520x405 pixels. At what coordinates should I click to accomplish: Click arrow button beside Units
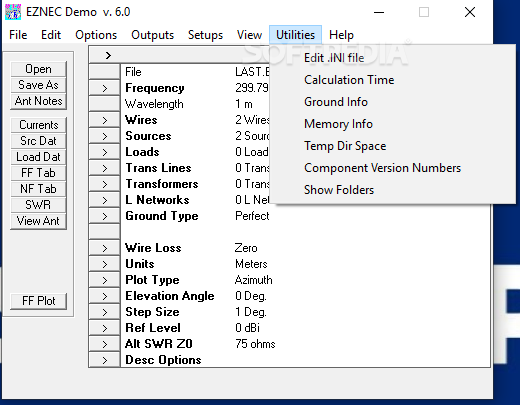point(105,264)
